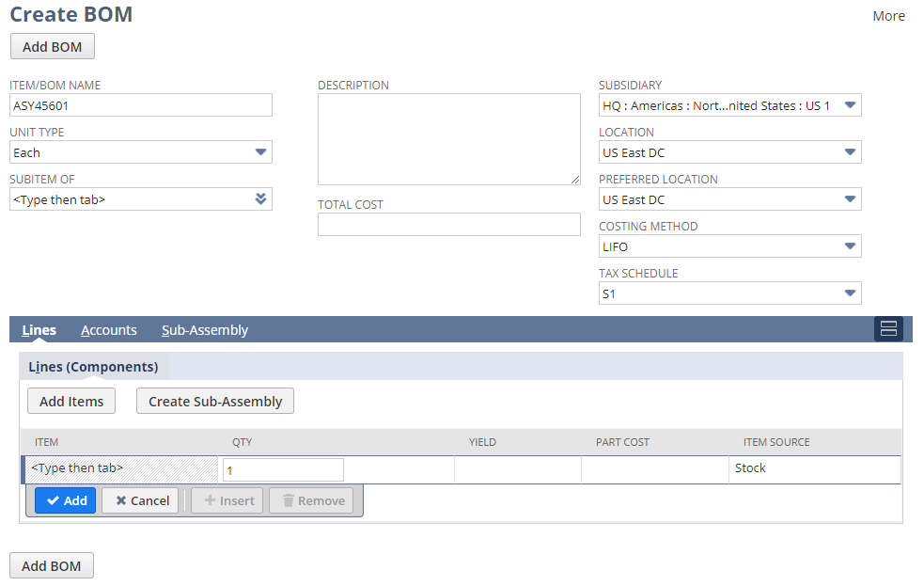The width and height of the screenshot is (924, 586).
Task: Open the More menu
Action: (x=888, y=16)
